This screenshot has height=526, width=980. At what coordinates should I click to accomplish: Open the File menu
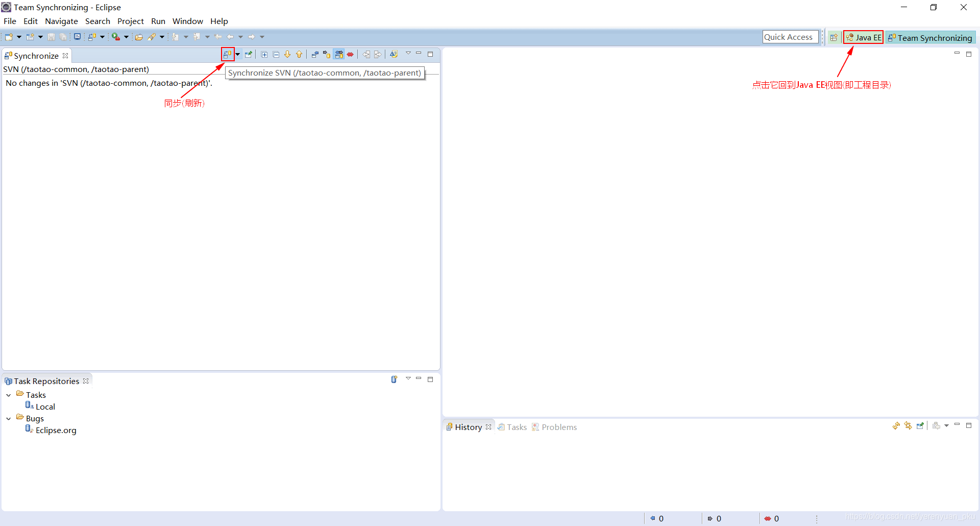[10, 21]
